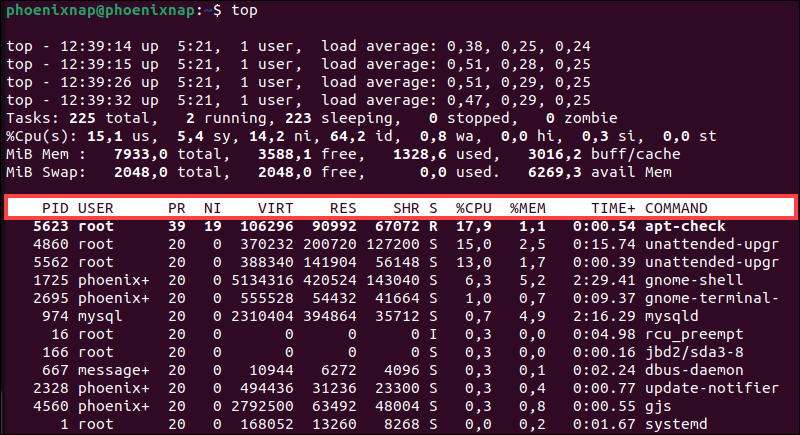Click the SHR column header
The width and height of the screenshot is (800, 435).
[406, 208]
